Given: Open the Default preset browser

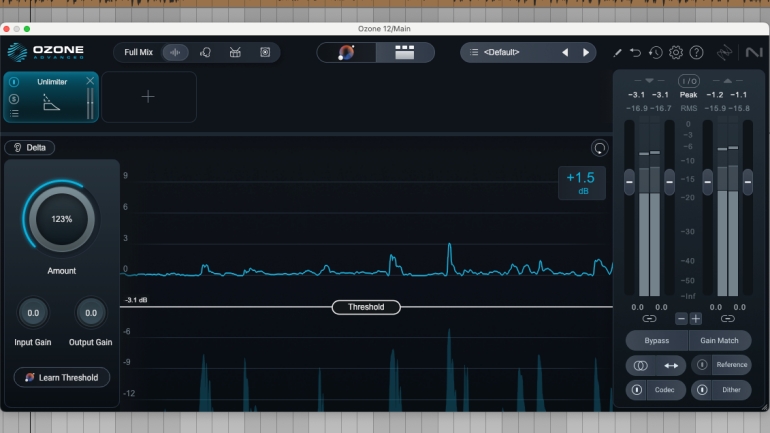Looking at the screenshot, I should coord(501,52).
